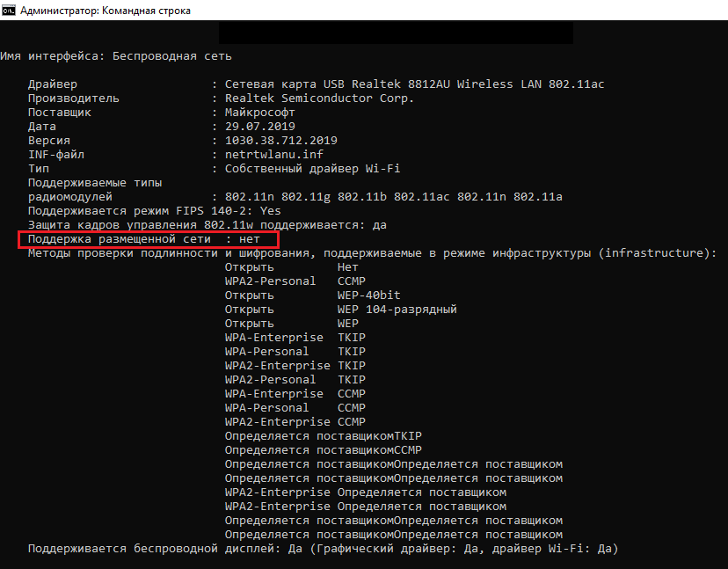Screen dimensions: 728x569
Task: Click the 'Майкрософт' provider value
Action: click(x=260, y=113)
